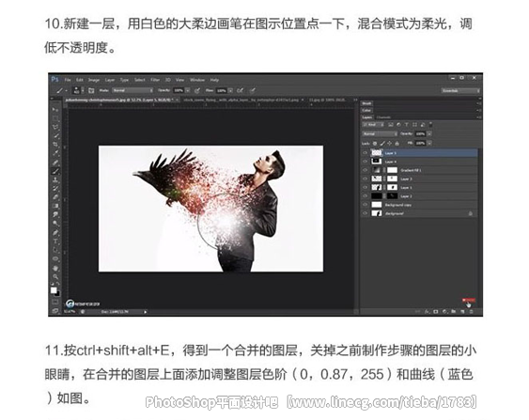Click the lock position icon in Layers
Screen dimensions: 529x420
(389, 143)
